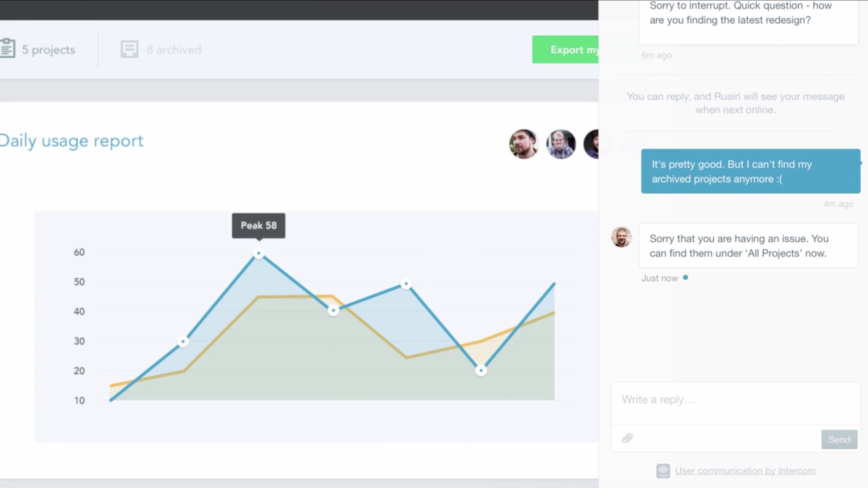Select the highlighted peak data point
The height and width of the screenshot is (488, 868).
(x=259, y=252)
